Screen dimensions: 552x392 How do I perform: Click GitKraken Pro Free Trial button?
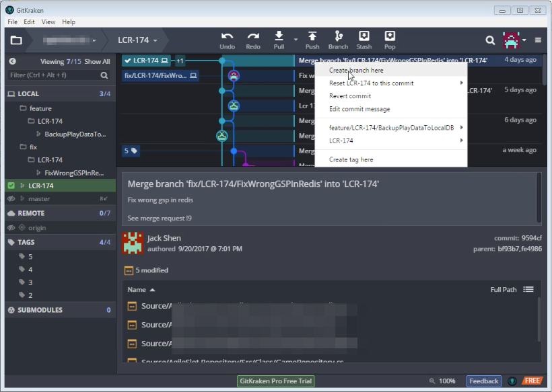tap(275, 381)
